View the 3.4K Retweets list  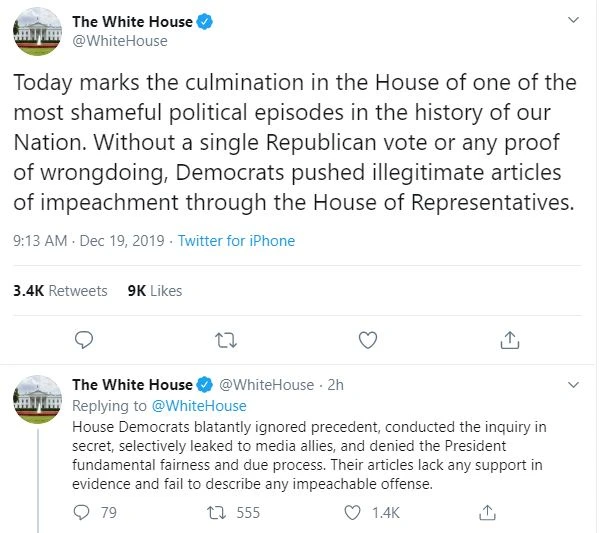[60, 290]
